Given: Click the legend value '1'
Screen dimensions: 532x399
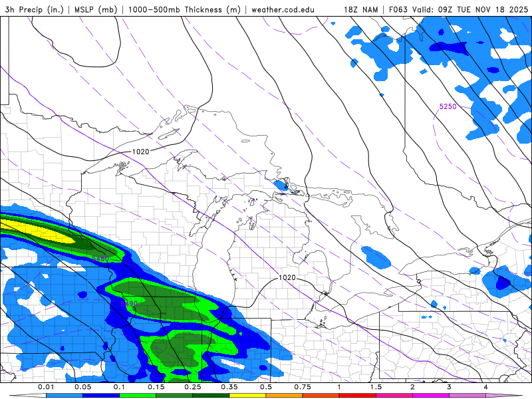Looking at the screenshot, I should tap(339, 387).
